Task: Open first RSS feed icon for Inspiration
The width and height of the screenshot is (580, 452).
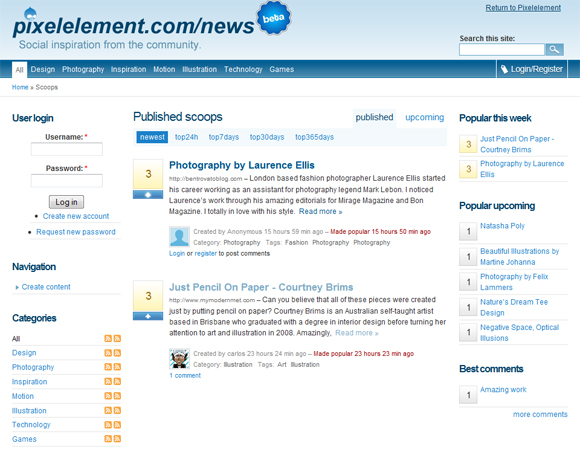Action: 108,381
